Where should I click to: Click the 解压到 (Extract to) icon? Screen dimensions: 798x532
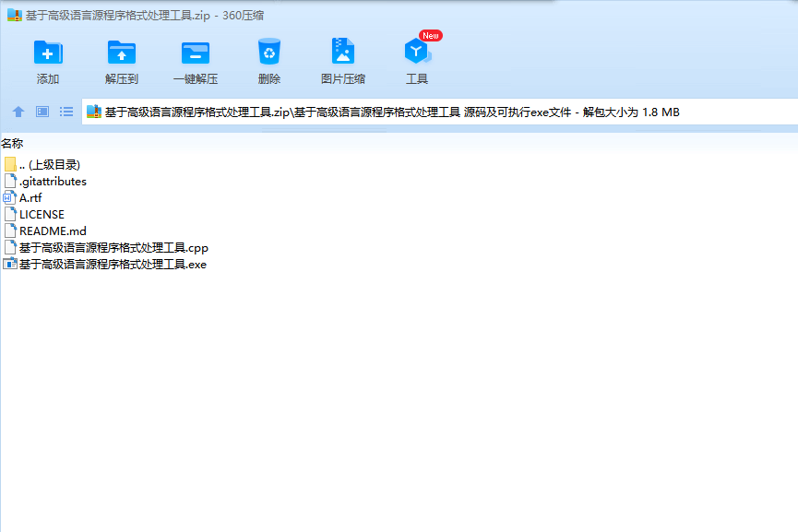click(122, 53)
